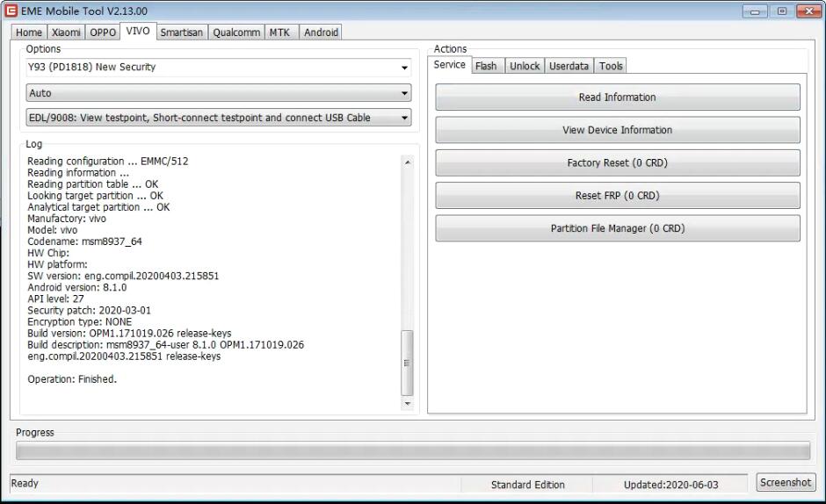Open the Auto selection dropdown
The width and height of the screenshot is (826, 504).
tap(219, 93)
